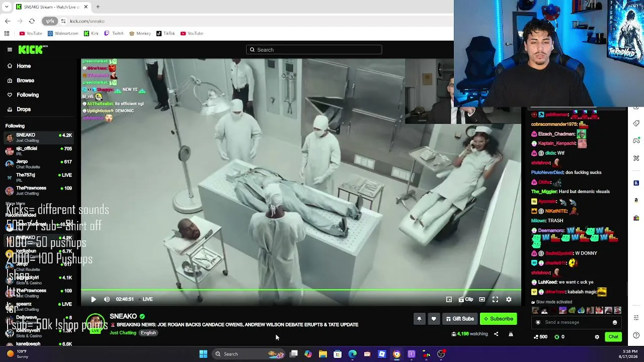Open the chat settings gear
Viewport: 644px width, 362px height.
[597, 337]
